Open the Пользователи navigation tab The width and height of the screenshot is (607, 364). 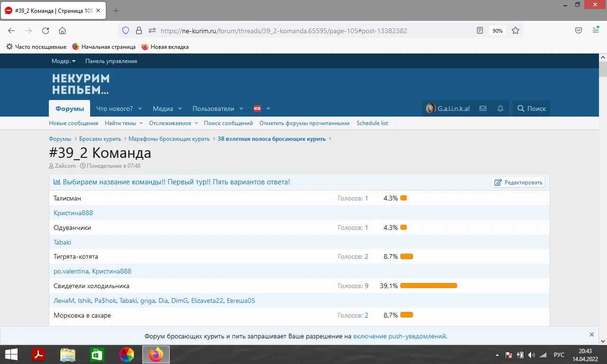(213, 109)
